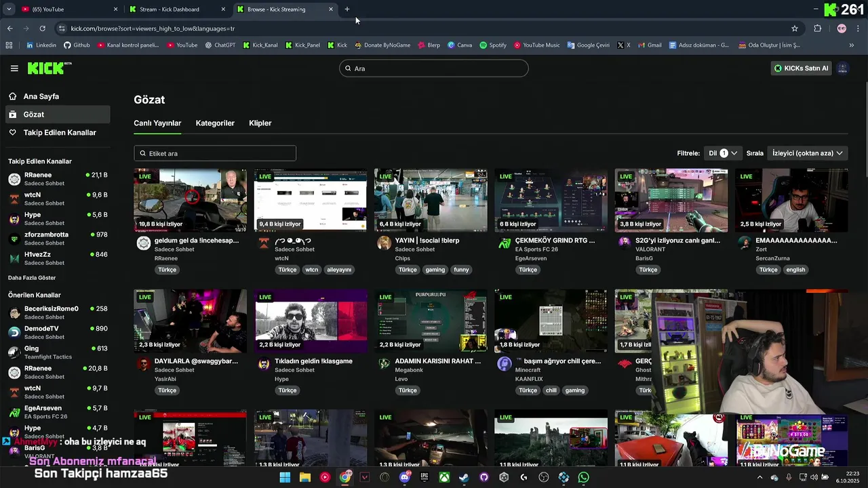
Task: Open S2G'yi izliyoruz stream title
Action: [678, 241]
